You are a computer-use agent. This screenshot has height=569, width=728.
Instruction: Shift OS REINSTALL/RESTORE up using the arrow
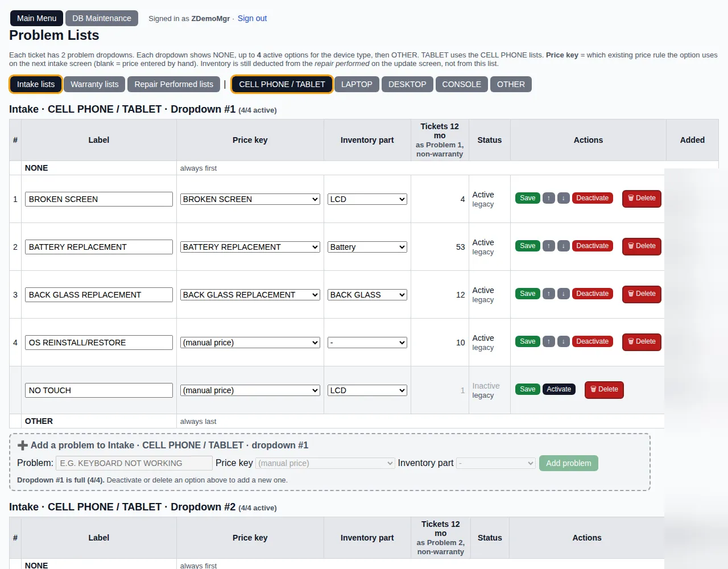(548, 341)
